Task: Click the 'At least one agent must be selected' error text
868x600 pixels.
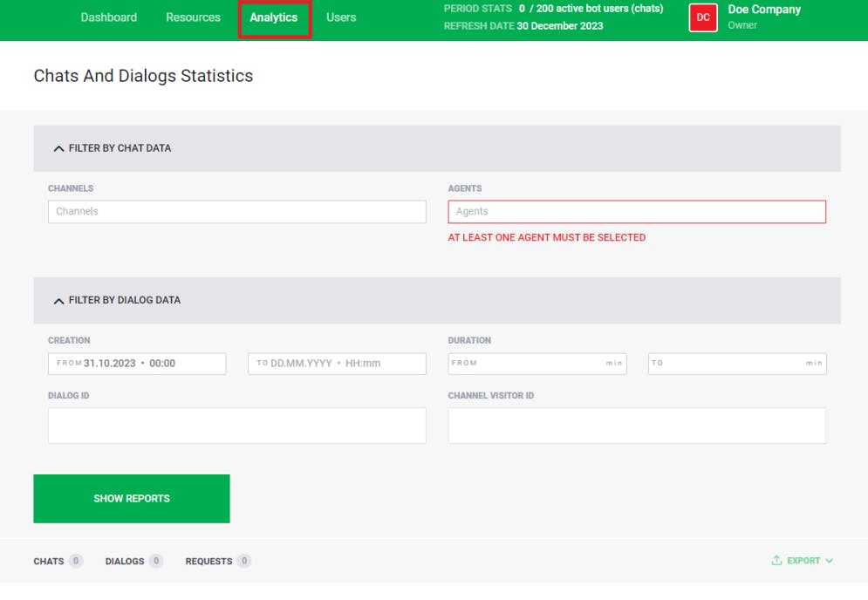Action: click(546, 237)
